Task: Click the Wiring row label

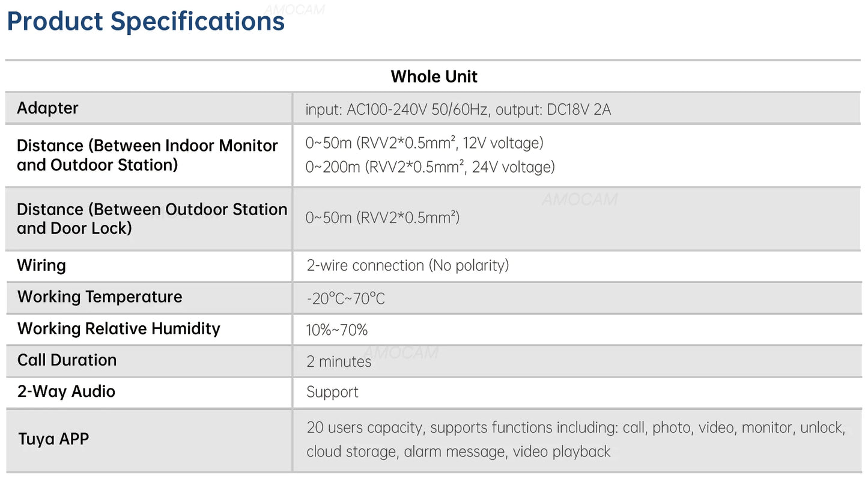Action: click(x=41, y=266)
